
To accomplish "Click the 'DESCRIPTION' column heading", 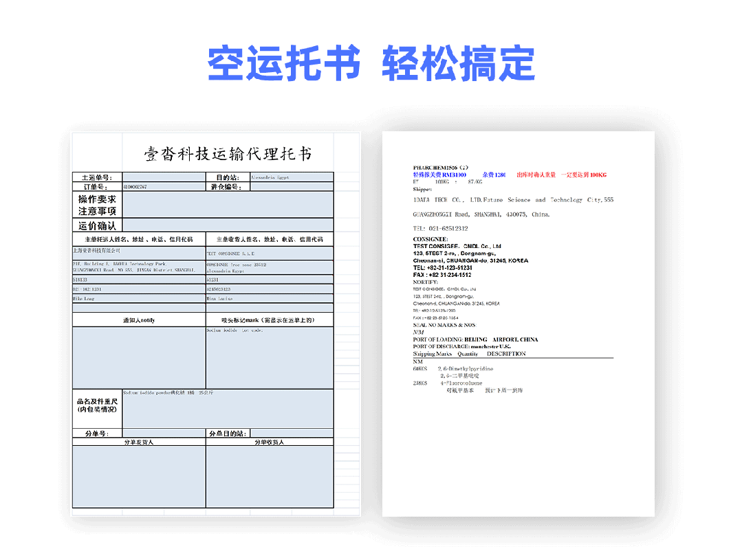I will click(506, 354).
